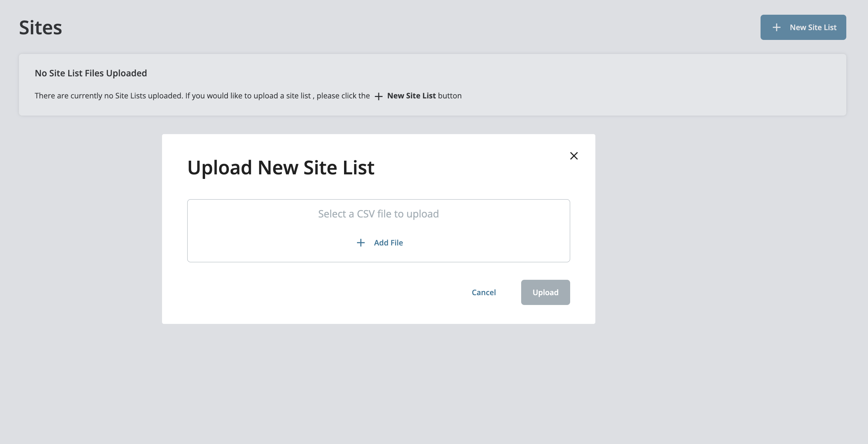This screenshot has height=444, width=868.
Task: Close the Upload New Site List dialog
Action: (x=574, y=156)
